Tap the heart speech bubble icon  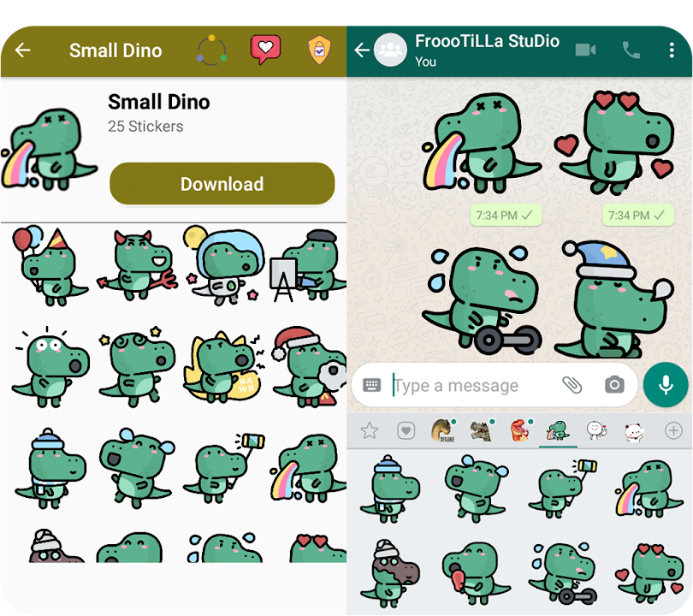265,50
